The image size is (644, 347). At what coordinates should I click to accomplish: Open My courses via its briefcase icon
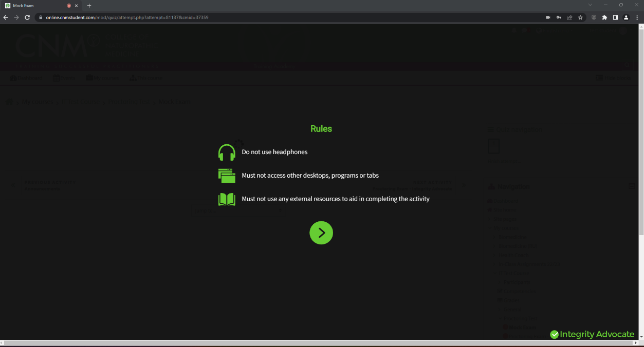[x=88, y=78]
